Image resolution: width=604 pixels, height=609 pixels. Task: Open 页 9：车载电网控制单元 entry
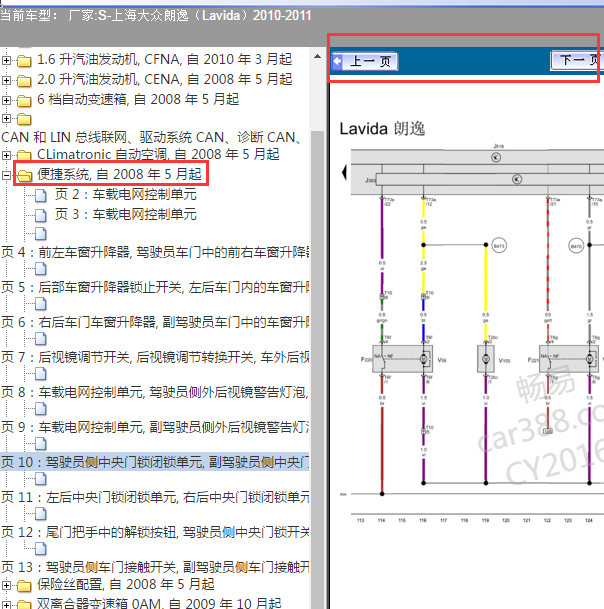155,427
